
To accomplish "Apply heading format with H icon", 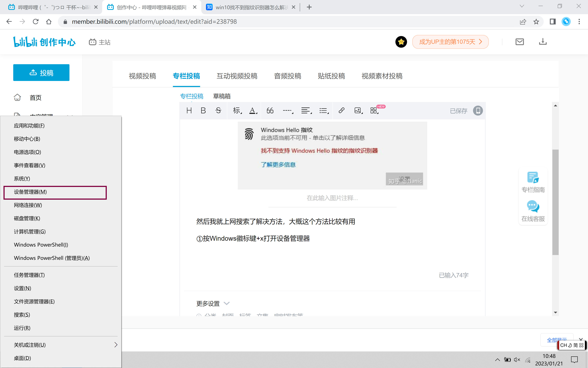I will (189, 111).
